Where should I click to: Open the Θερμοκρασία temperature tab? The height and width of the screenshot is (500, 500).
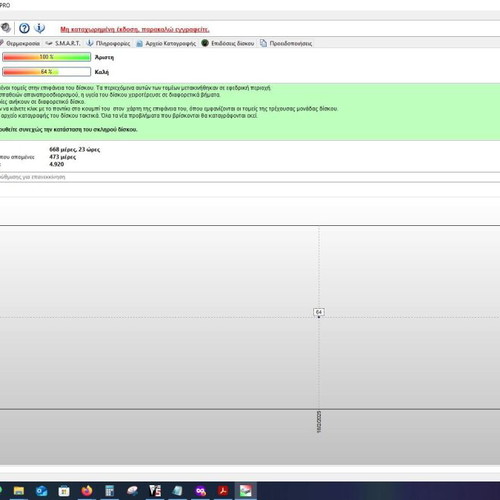(20, 43)
